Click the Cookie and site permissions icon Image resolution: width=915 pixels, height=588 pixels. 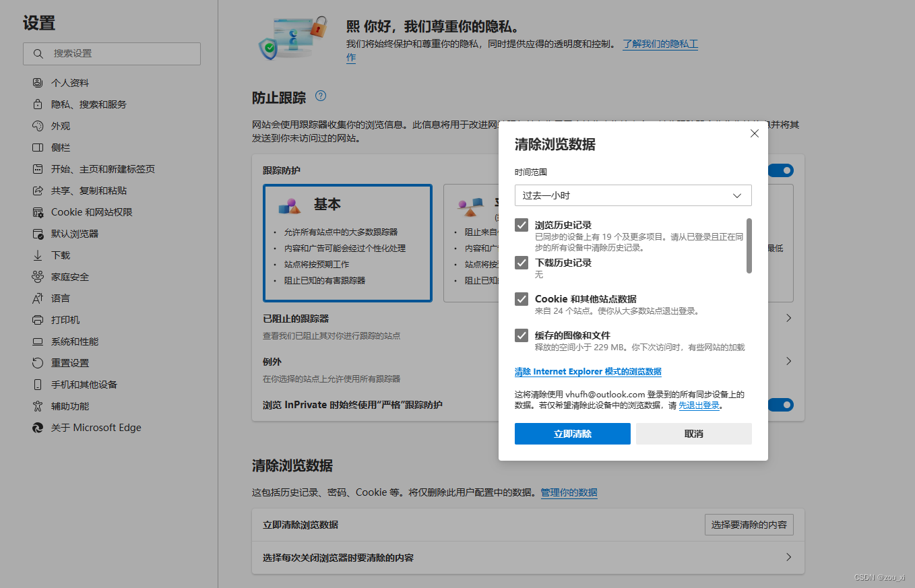(38, 212)
